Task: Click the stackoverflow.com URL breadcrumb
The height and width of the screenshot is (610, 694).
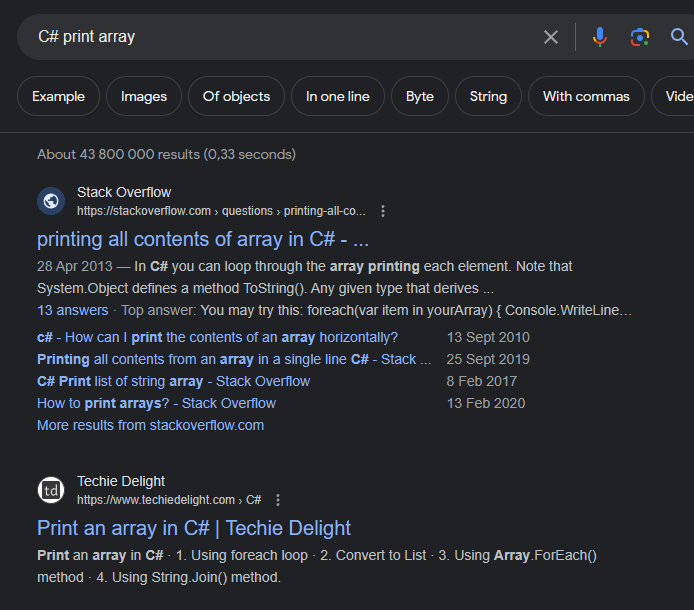Action: 221,211
